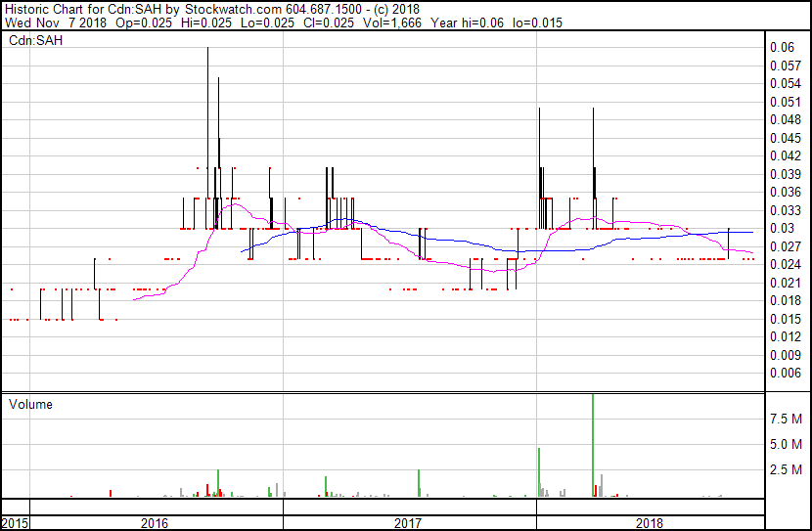Click the 7.5 M volume axis label

coord(788,419)
